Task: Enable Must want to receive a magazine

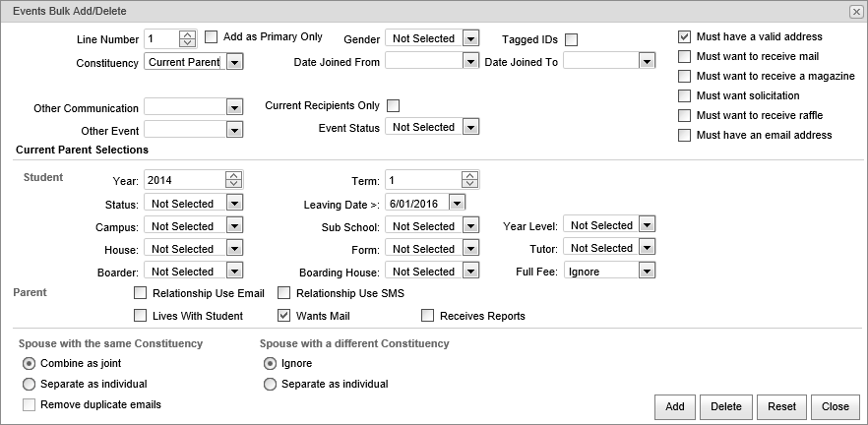Action: [685, 77]
